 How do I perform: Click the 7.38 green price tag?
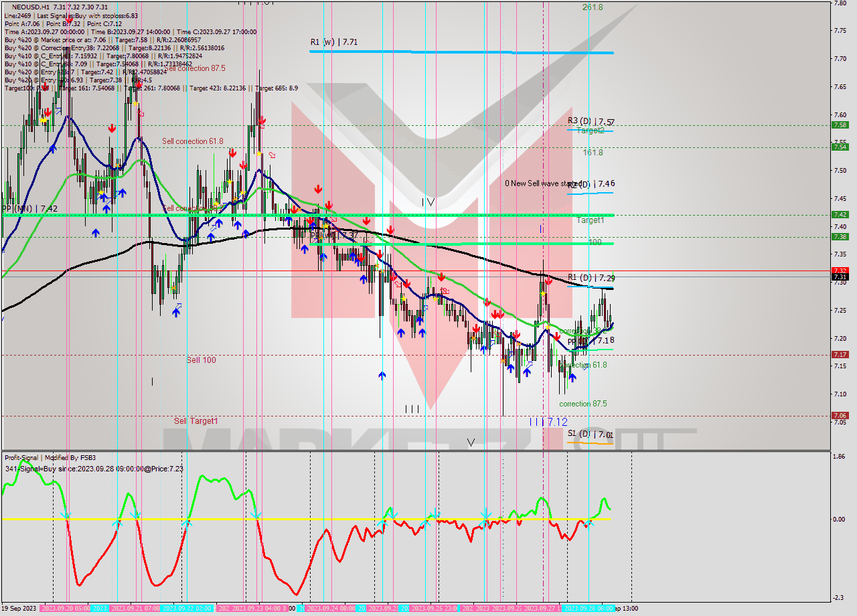tap(840, 236)
